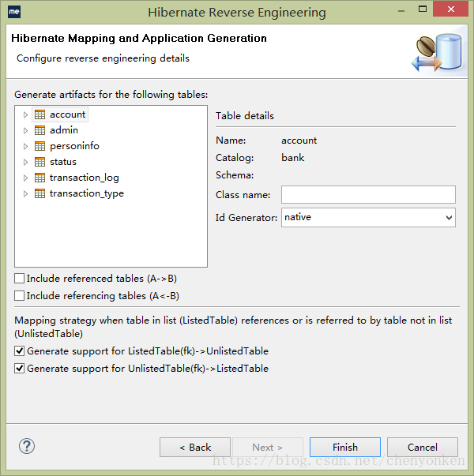This screenshot has width=474, height=476.
Task: Maximize the Hibernate Reverse Engineering window
Action: (423, 9)
